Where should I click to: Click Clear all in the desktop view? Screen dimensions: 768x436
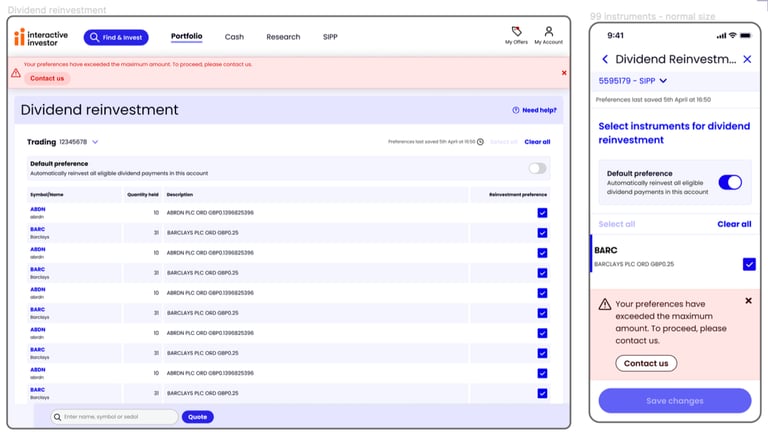point(537,142)
